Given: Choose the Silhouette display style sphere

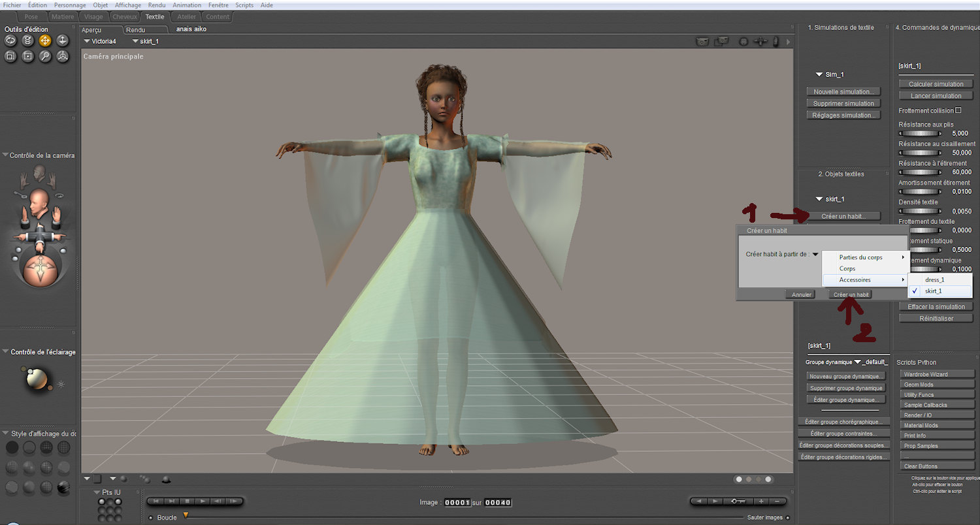Looking at the screenshot, I should pyautogui.click(x=12, y=448).
